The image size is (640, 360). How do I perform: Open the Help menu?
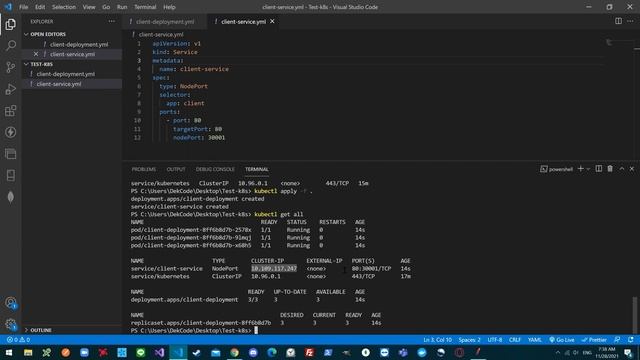pyautogui.click(x=169, y=7)
